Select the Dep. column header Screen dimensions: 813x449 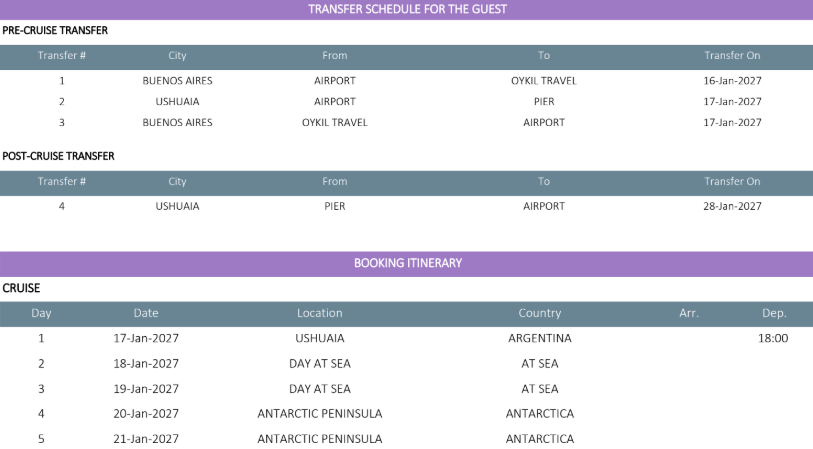(774, 313)
